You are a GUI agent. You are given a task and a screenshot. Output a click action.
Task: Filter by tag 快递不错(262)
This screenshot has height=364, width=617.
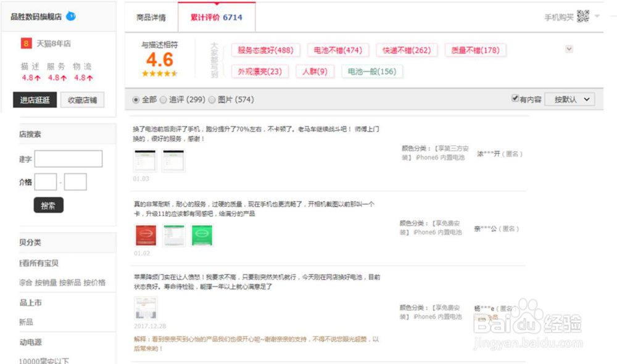click(x=407, y=51)
